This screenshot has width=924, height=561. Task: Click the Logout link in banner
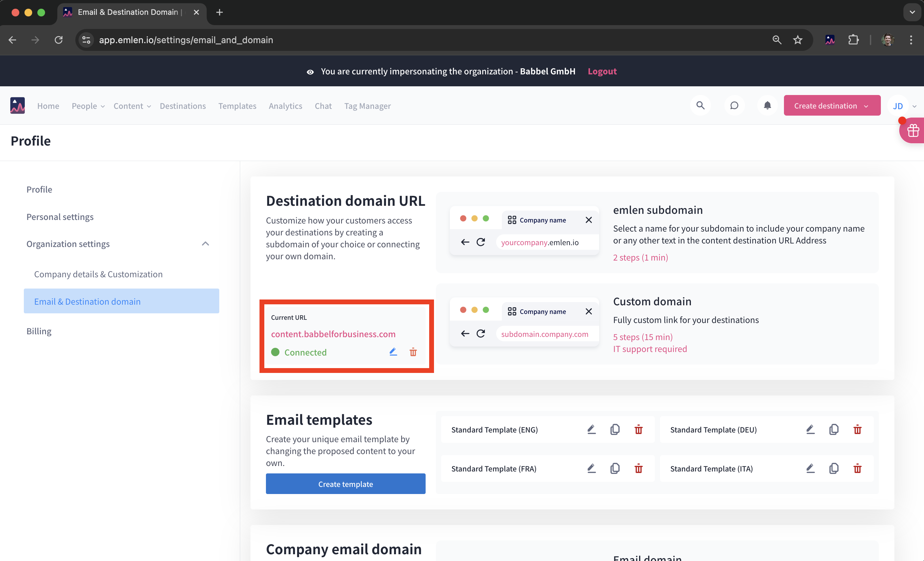click(x=602, y=71)
